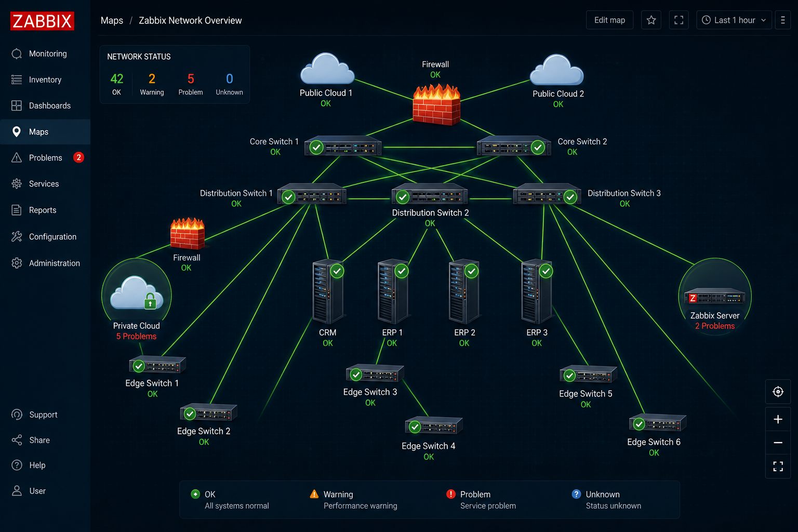This screenshot has height=532, width=798.
Task: Select Distribution Switch 3 device
Action: (x=547, y=194)
